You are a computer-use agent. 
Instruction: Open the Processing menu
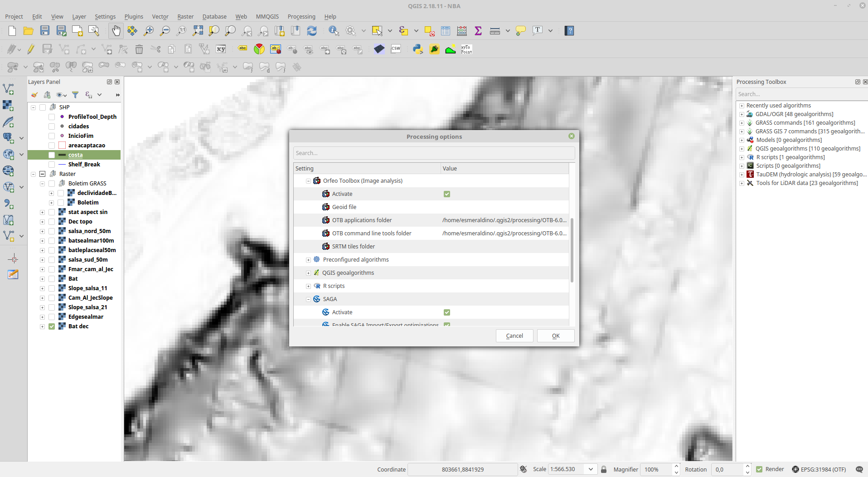(301, 16)
